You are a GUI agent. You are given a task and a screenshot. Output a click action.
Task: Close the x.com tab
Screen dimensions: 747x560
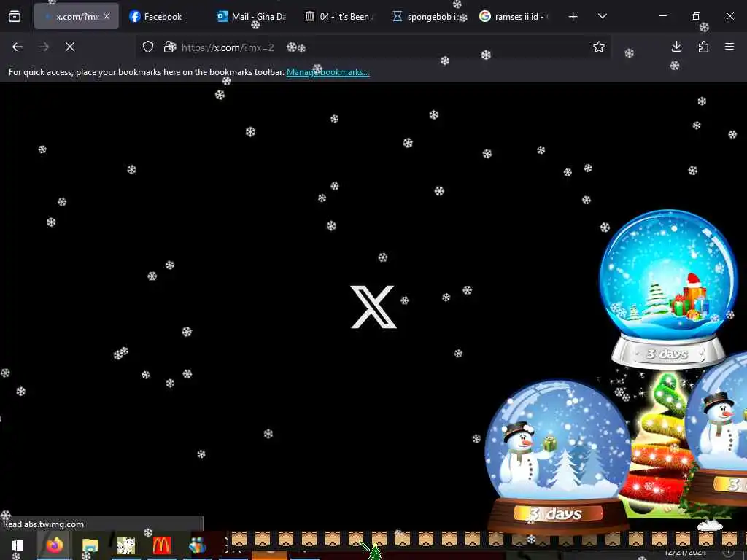[107, 16]
